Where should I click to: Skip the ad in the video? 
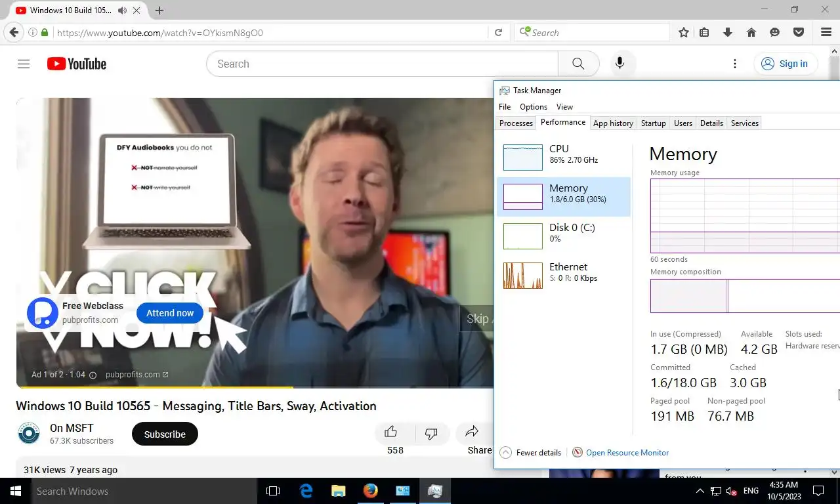[477, 318]
